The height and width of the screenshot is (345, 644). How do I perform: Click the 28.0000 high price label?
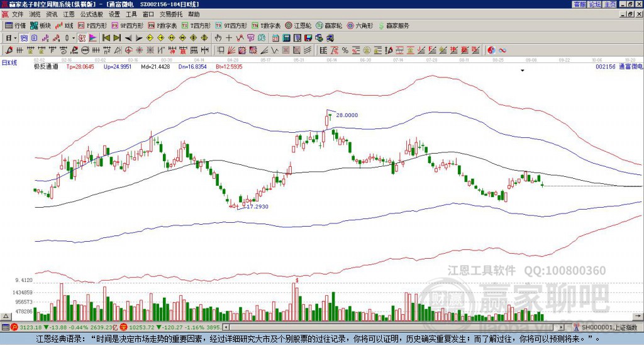[x=347, y=115]
